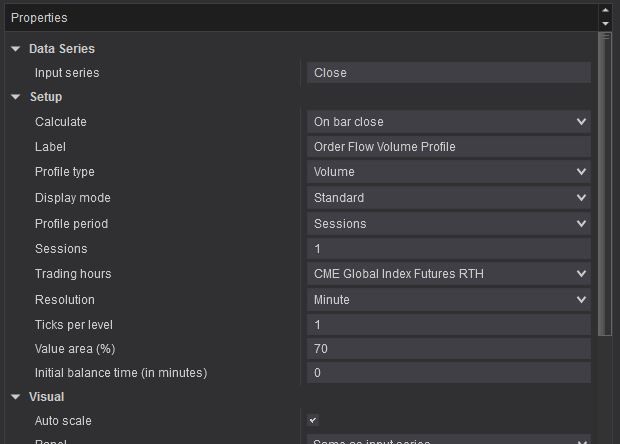Collapse the Data Series section
The height and width of the screenshot is (444, 620).
tap(16, 49)
